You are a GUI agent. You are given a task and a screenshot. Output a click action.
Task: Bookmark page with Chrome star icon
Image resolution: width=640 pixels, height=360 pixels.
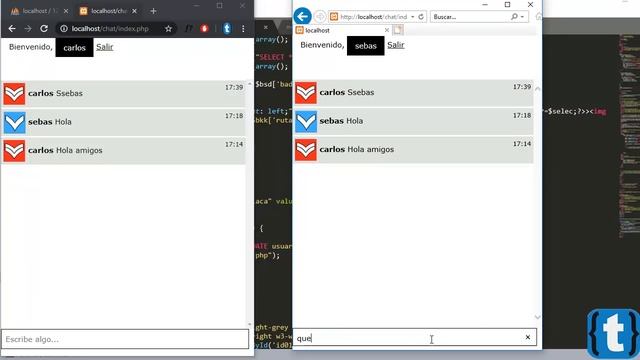168,29
